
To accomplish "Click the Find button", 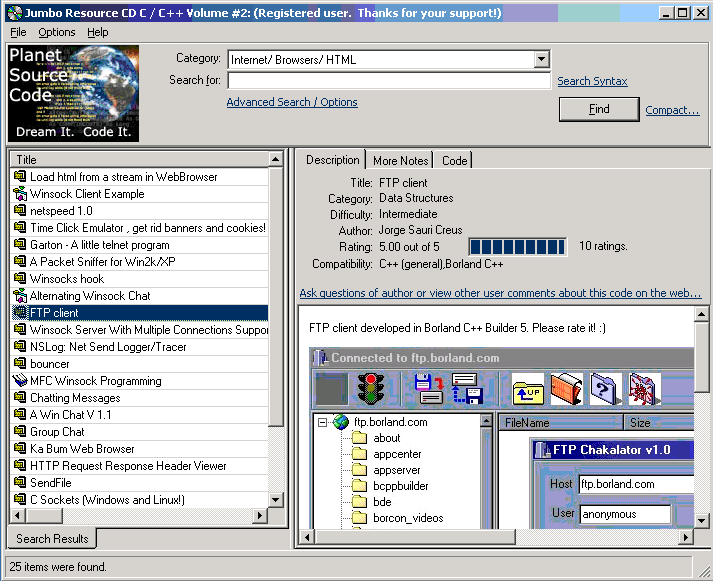I will [599, 109].
